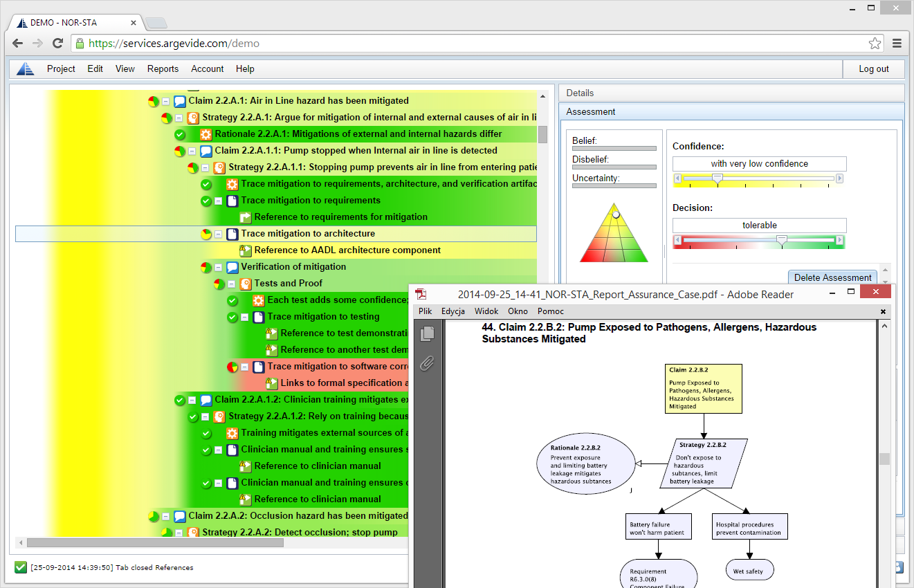This screenshot has width=914, height=588.
Task: Open the Account menu
Action: pos(208,68)
